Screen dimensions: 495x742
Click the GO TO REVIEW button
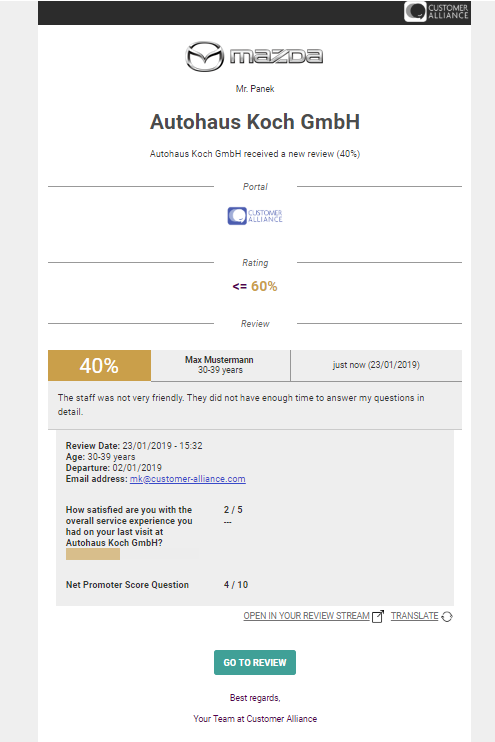click(255, 662)
